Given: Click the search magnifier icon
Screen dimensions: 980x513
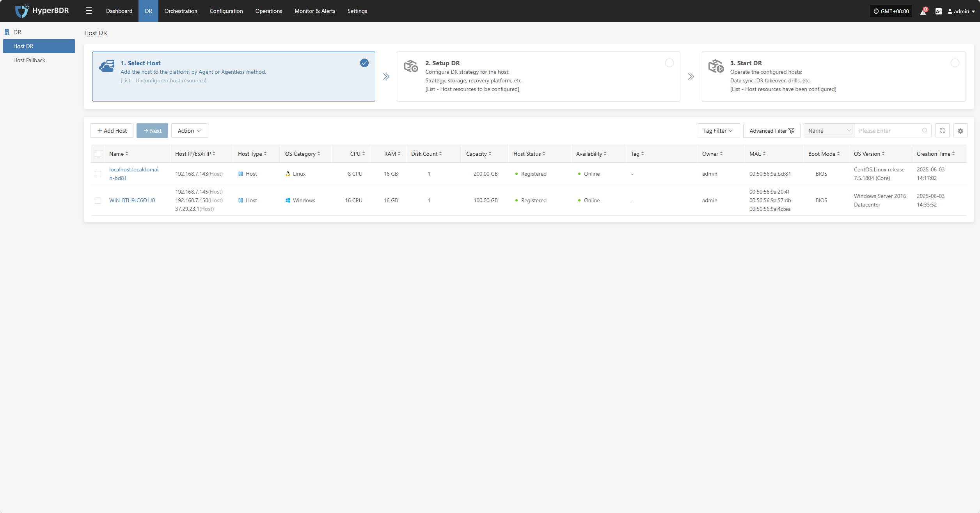Looking at the screenshot, I should coord(925,131).
